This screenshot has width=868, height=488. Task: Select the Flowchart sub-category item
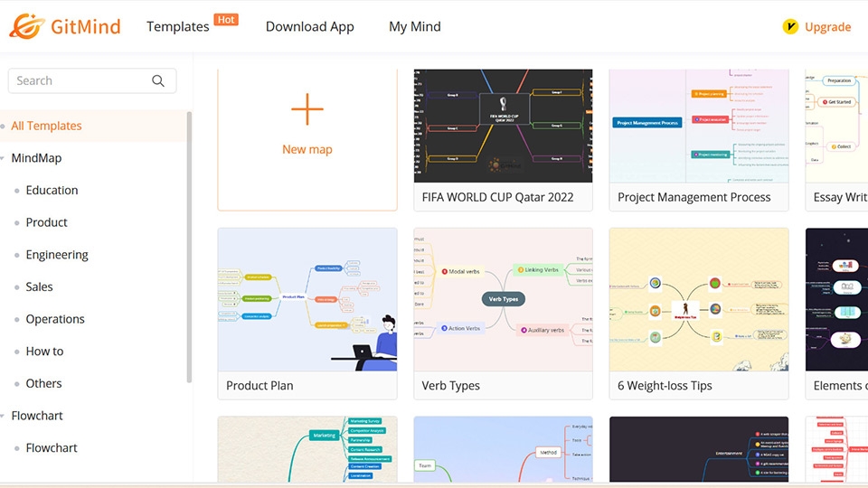point(52,447)
